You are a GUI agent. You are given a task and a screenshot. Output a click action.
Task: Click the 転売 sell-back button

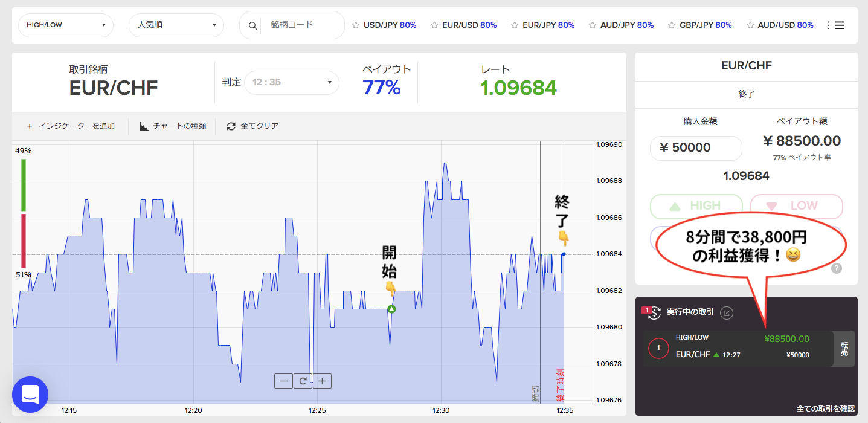(844, 349)
